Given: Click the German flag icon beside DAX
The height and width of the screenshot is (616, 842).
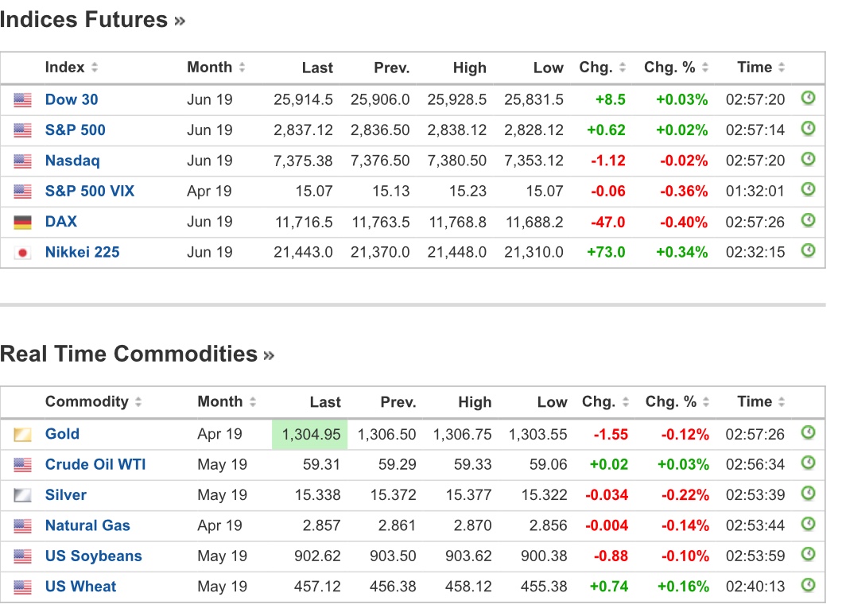Looking at the screenshot, I should click(22, 222).
